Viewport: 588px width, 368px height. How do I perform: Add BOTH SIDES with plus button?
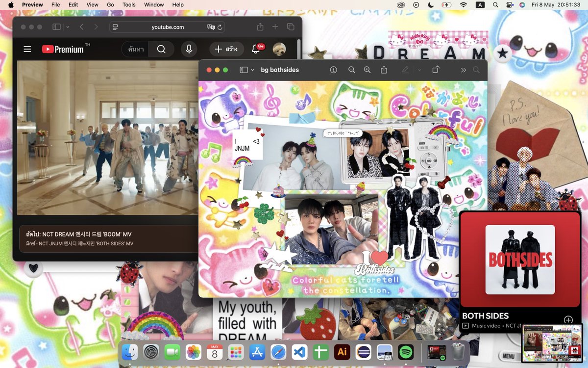coord(568,320)
